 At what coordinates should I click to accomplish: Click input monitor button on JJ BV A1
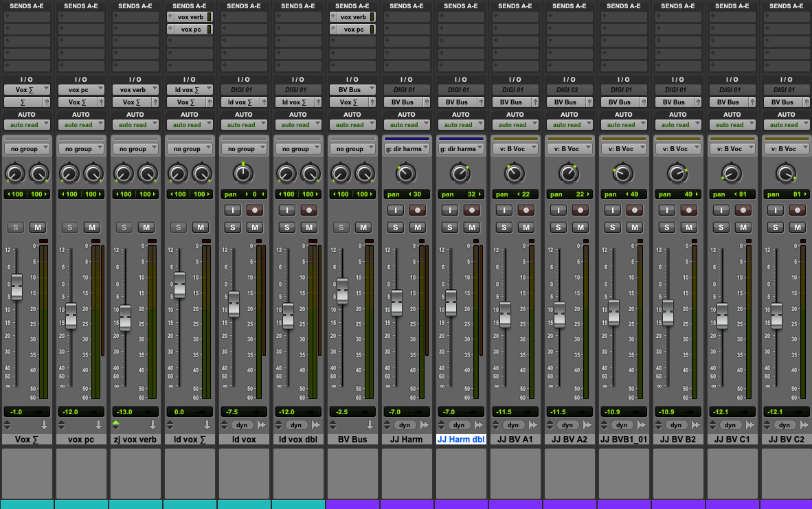(504, 210)
